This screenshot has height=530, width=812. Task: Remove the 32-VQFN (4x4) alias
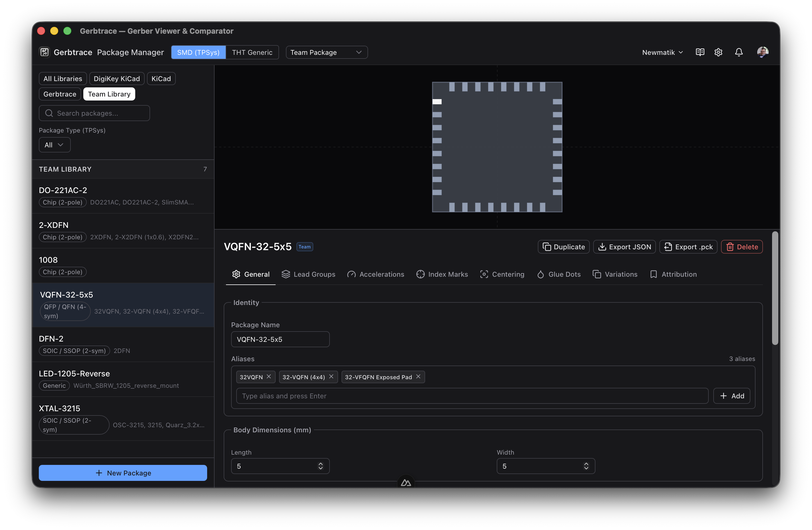pos(331,376)
